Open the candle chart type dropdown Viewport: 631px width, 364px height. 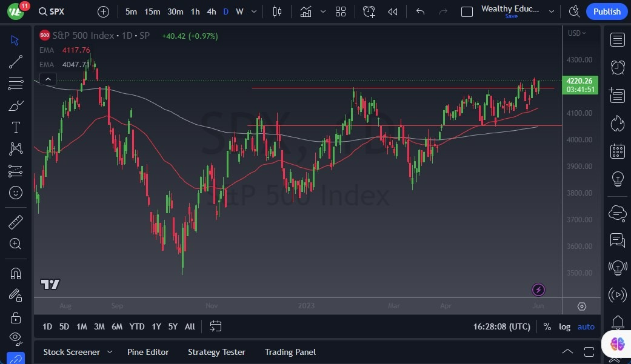click(x=323, y=11)
